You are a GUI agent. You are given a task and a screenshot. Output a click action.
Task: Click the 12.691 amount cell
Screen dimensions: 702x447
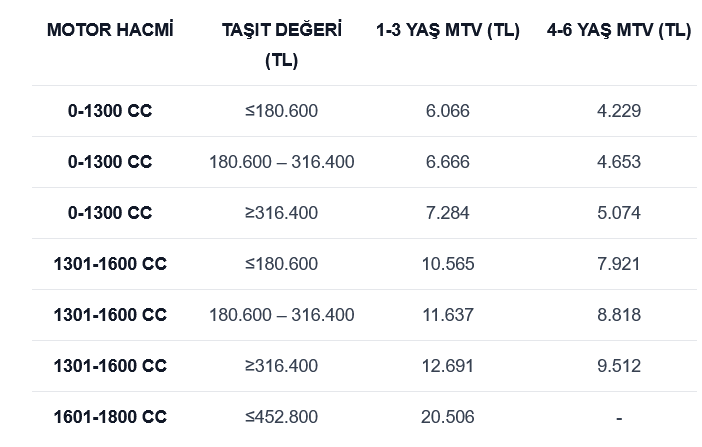pyautogui.click(x=447, y=366)
